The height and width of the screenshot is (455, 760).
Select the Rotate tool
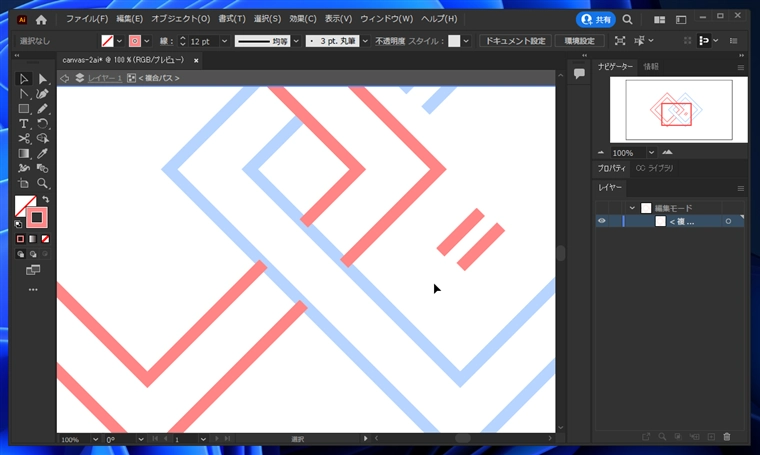(x=43, y=124)
